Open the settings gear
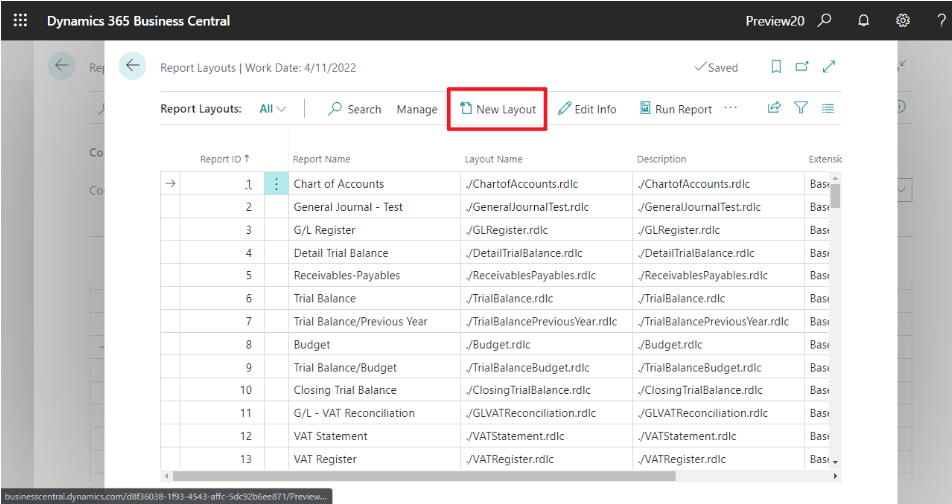952x504 pixels. 903,20
